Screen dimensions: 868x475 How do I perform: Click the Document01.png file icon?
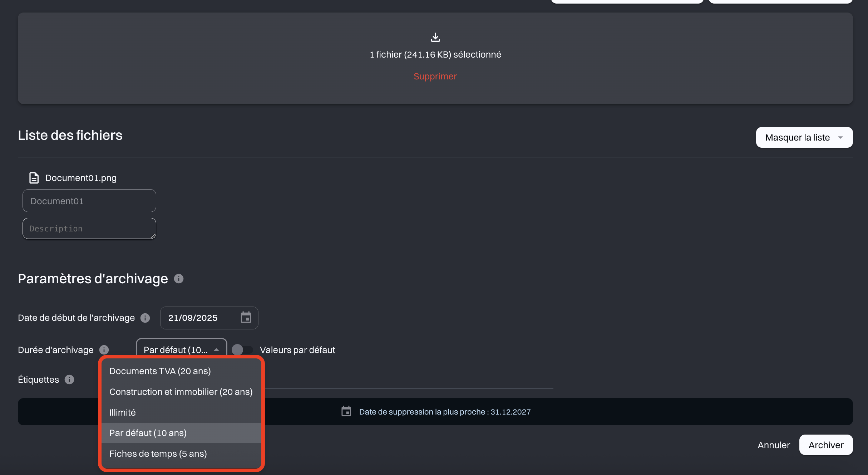tap(34, 178)
